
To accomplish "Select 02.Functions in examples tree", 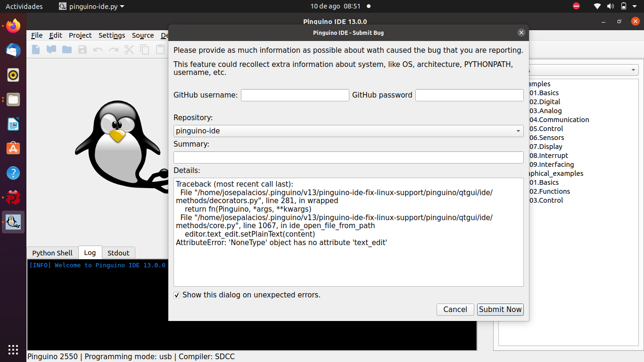I will pos(550,191).
